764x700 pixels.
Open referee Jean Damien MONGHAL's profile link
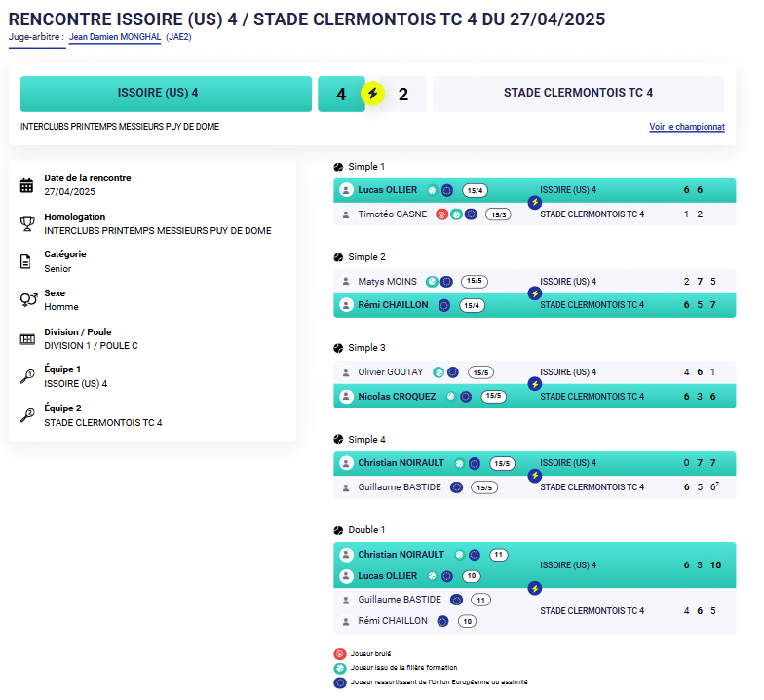pos(114,37)
